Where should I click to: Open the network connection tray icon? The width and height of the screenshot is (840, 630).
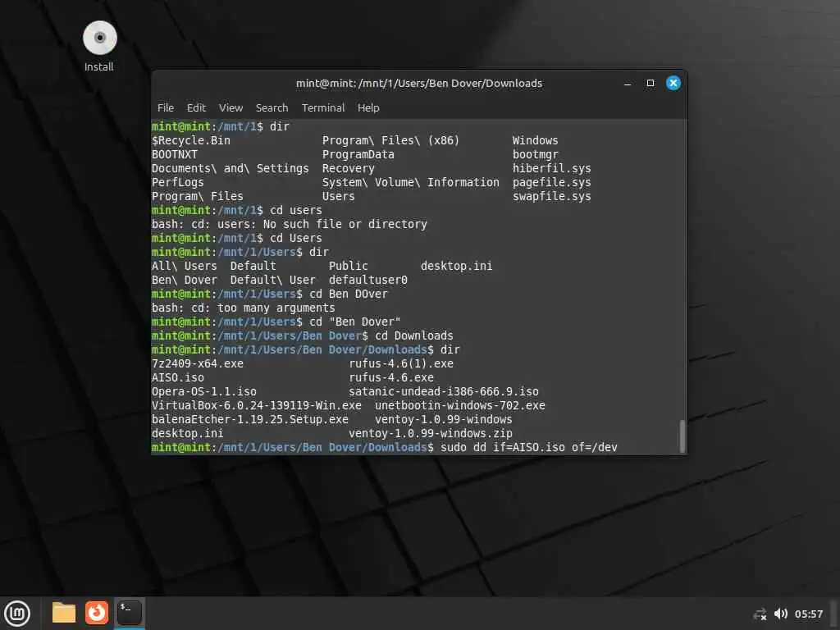pos(760,614)
